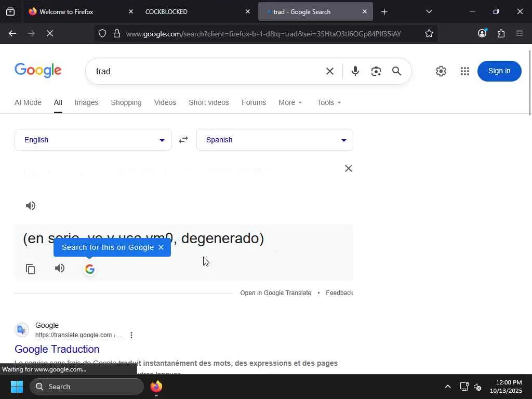The height and width of the screenshot is (399, 532).
Task: Switch to Forums results
Action: pos(254,102)
